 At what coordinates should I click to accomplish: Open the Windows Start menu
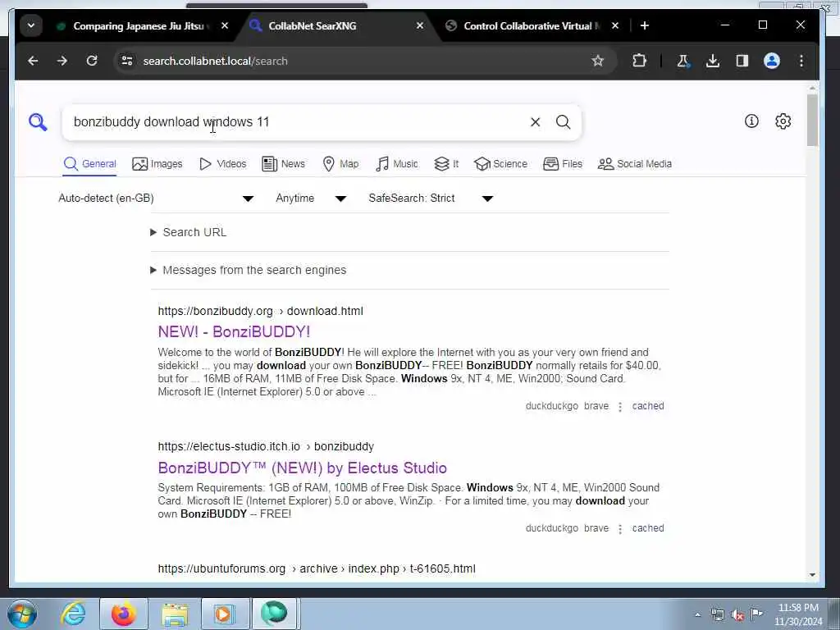tap(22, 614)
